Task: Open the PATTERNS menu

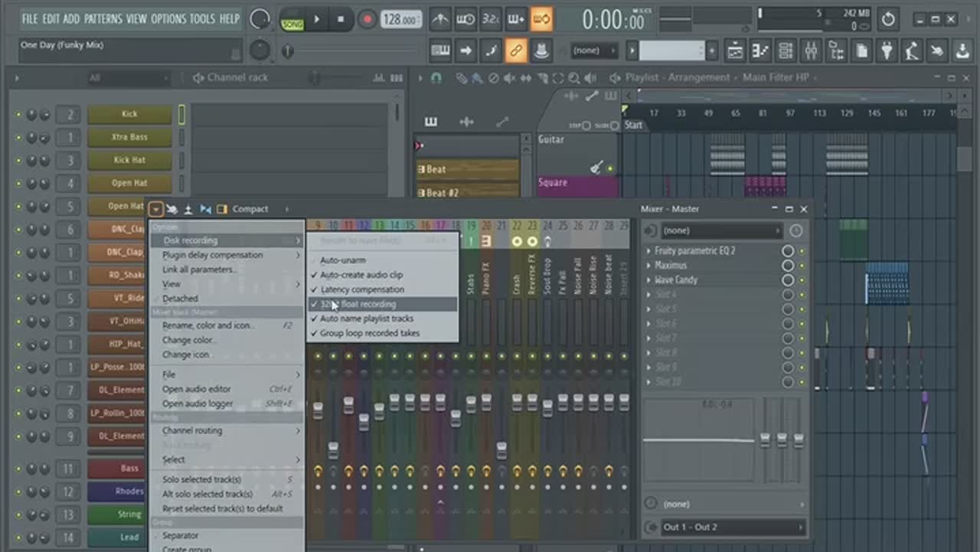Action: pos(102,18)
